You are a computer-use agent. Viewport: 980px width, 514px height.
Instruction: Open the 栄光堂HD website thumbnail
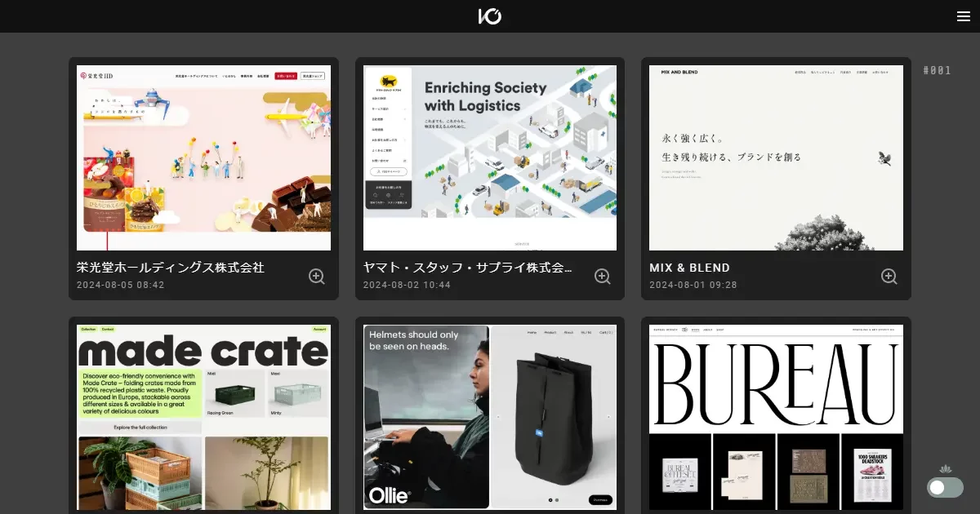point(203,157)
